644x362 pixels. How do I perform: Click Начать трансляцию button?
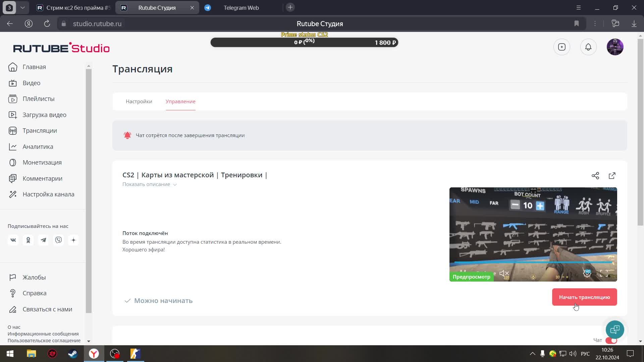584,297
